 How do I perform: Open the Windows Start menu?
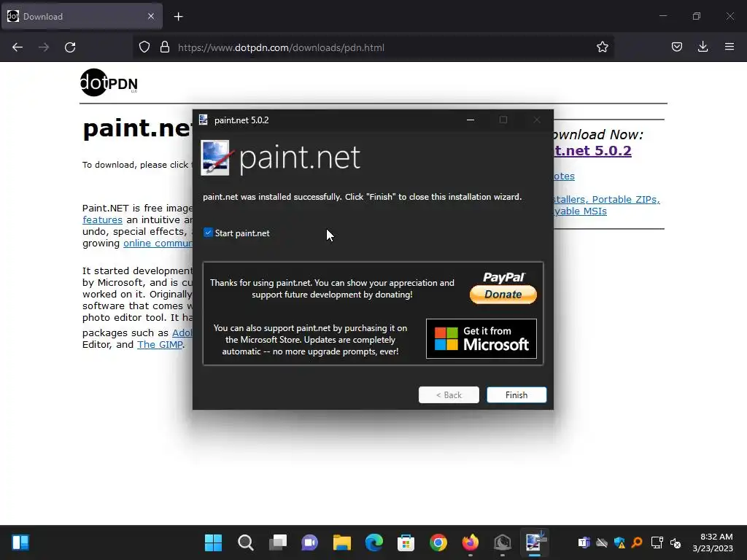(x=213, y=542)
